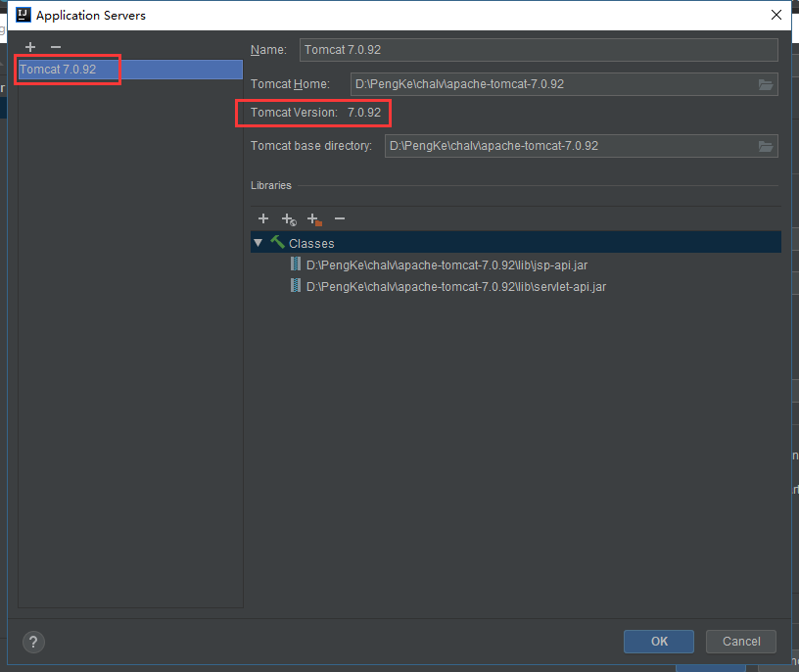Open the IntelliJ IDEA logo icon in title bar

pyautogui.click(x=23, y=14)
